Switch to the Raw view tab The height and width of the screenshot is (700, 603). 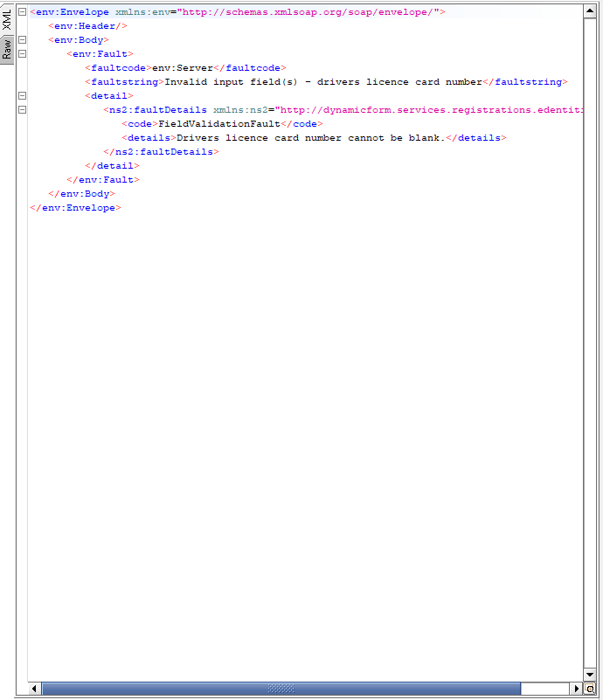[7, 50]
